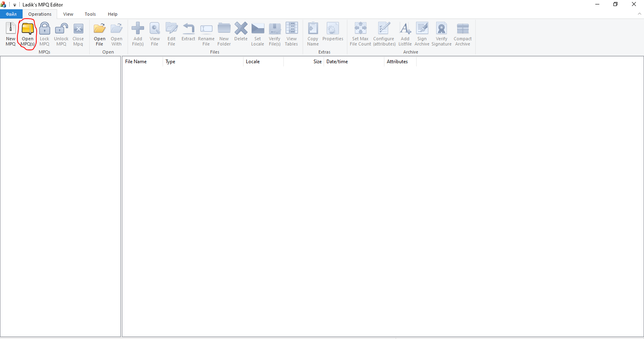Screen dimensions: 644x339
Task: Sort by the Locale column header
Action: point(263,62)
